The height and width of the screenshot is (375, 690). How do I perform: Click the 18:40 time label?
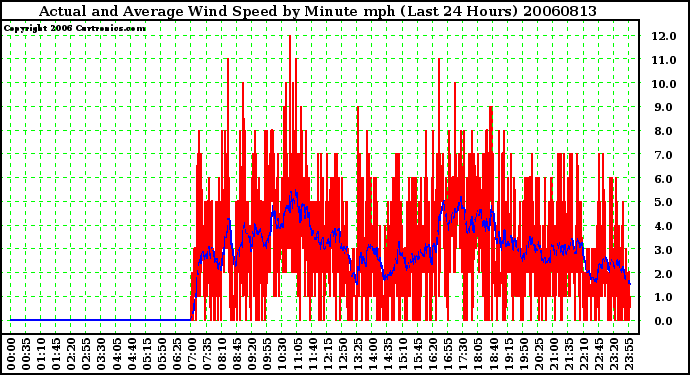[x=492, y=354]
